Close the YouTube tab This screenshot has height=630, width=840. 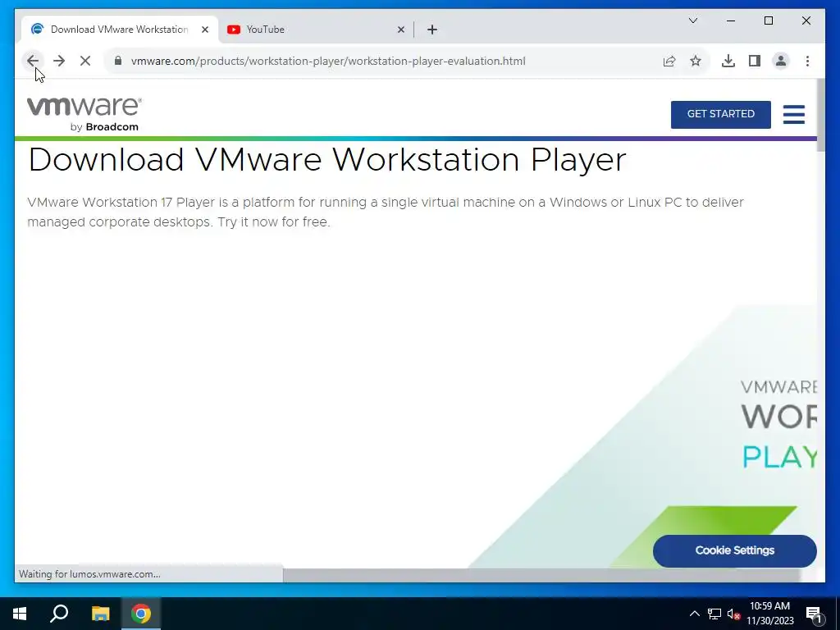[x=400, y=30]
